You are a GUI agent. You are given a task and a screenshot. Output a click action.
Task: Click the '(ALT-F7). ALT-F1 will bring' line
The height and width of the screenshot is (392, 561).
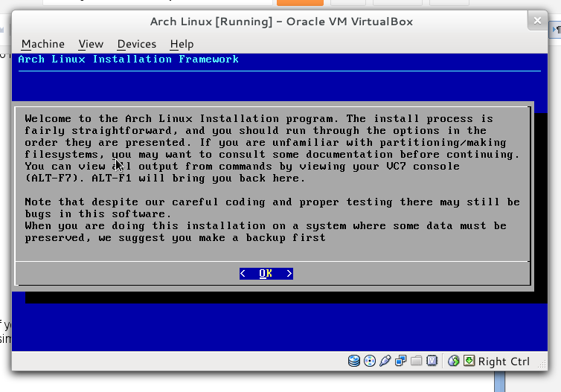[164, 178]
